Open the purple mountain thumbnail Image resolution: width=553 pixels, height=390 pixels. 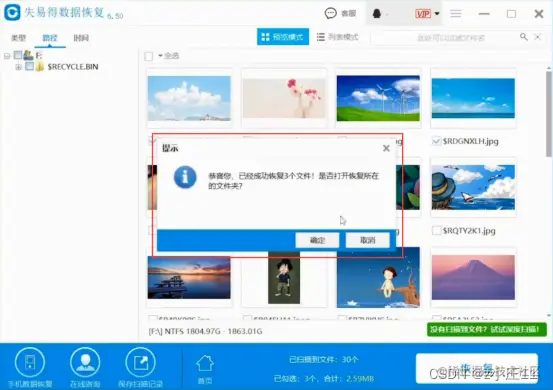(x=473, y=278)
